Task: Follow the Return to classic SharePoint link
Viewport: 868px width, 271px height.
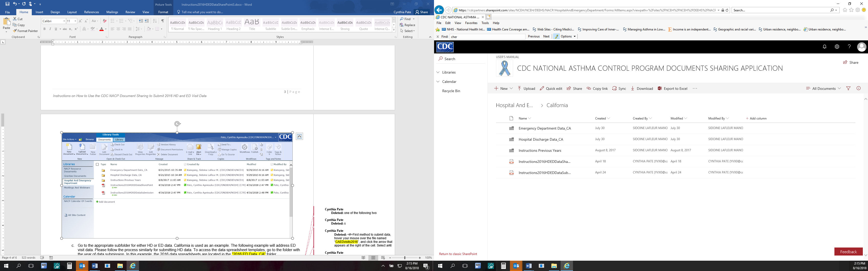Action: point(458,254)
